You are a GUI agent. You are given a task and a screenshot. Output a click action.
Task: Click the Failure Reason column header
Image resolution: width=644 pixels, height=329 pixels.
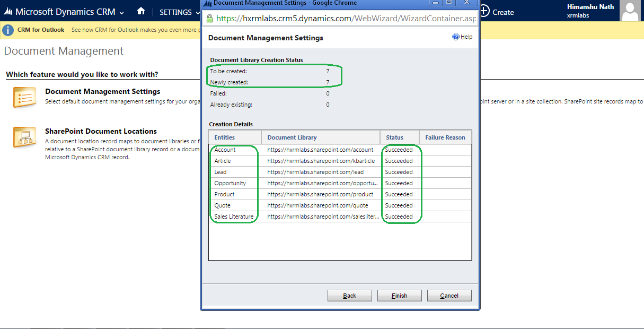click(x=445, y=137)
